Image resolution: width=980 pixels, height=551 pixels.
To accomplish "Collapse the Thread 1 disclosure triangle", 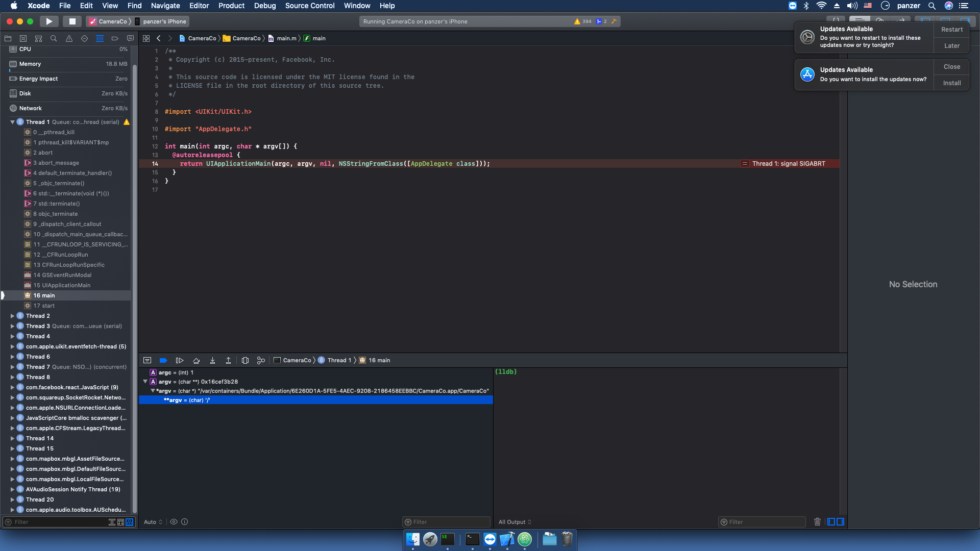I will tap(12, 122).
